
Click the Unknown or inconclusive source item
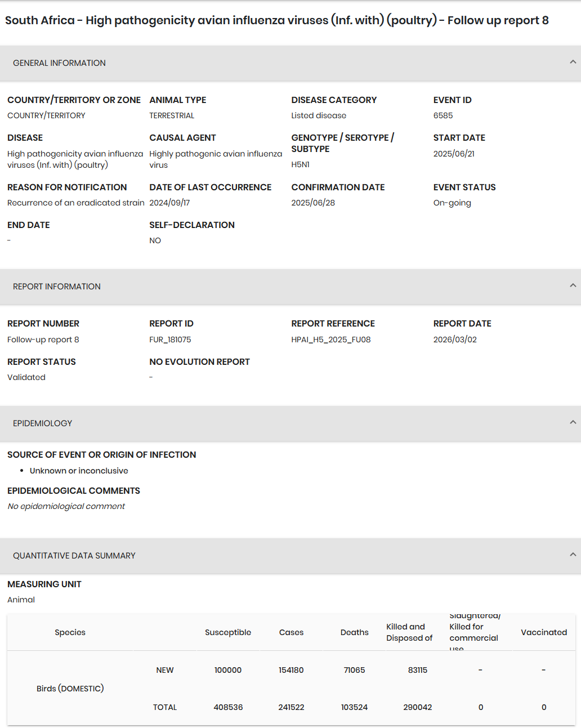pos(79,471)
